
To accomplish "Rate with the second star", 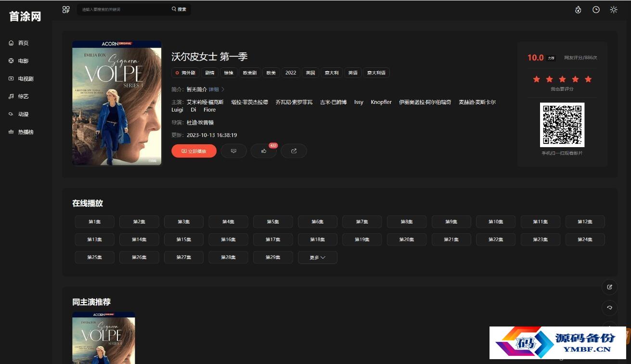I will (x=549, y=79).
